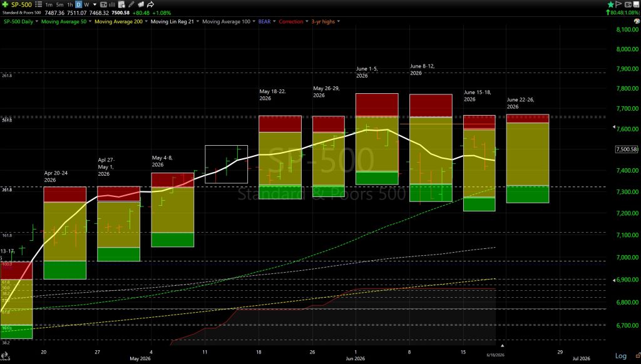Click the June 8-12, 2026 label
This screenshot has height=364, width=641.
pyautogui.click(x=423, y=69)
